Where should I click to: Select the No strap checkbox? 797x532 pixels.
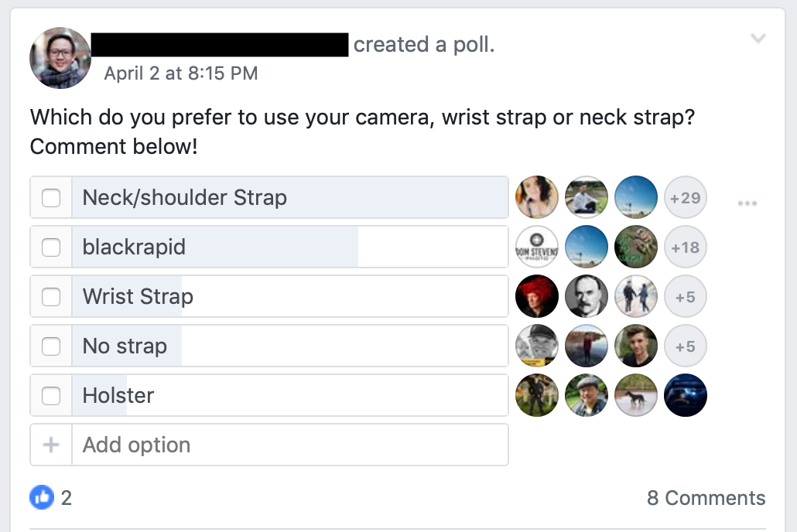(x=51, y=346)
